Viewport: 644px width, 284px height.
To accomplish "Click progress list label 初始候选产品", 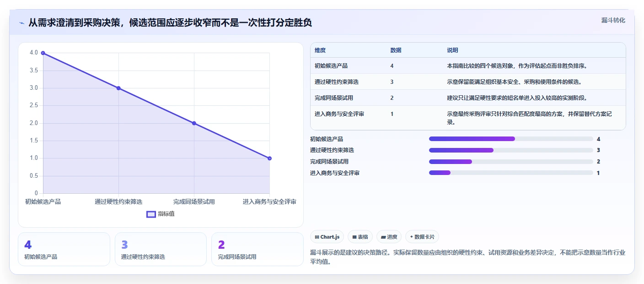I will [327, 139].
